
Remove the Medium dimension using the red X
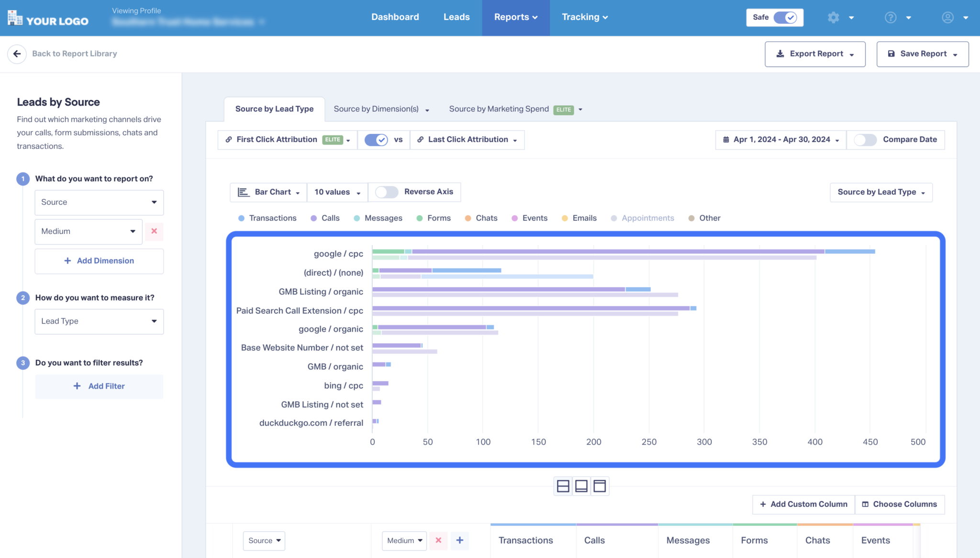154,231
